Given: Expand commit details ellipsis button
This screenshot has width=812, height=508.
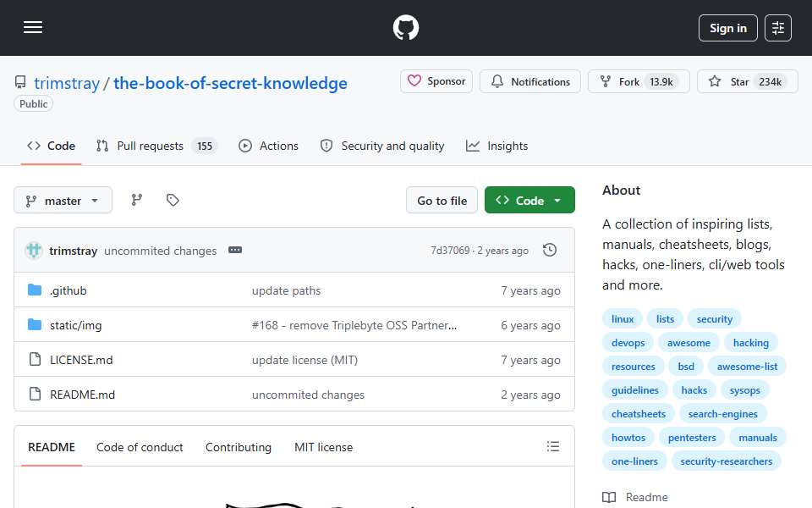Looking at the screenshot, I should pos(235,250).
